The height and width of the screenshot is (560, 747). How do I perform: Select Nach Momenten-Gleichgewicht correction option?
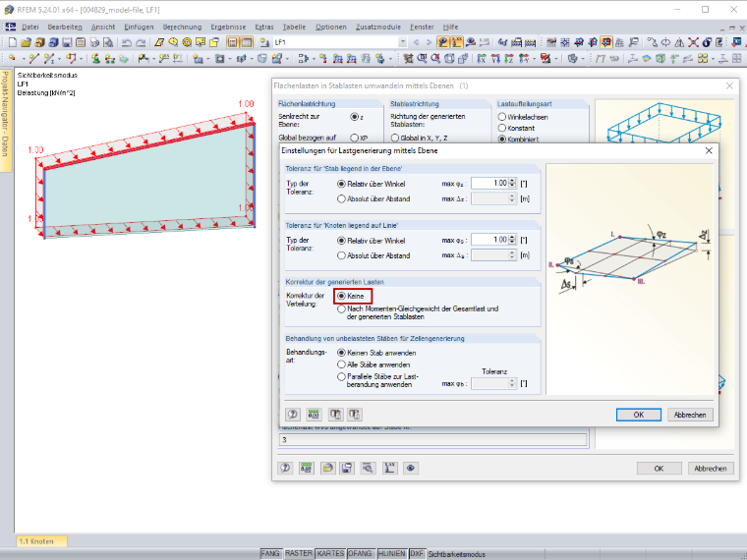tap(341, 309)
